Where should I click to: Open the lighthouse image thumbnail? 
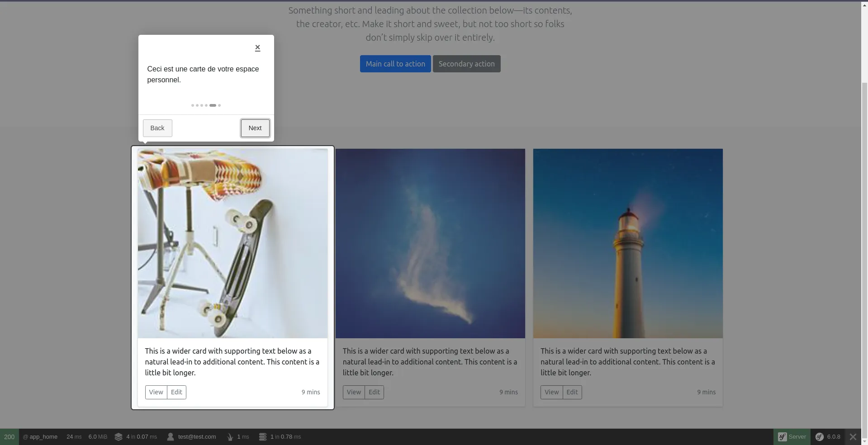627,243
